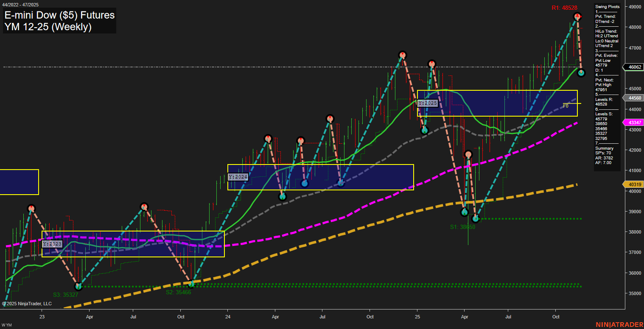644x329 pixels.
Task: Click the W YM label below the chart
Action: click(6, 325)
